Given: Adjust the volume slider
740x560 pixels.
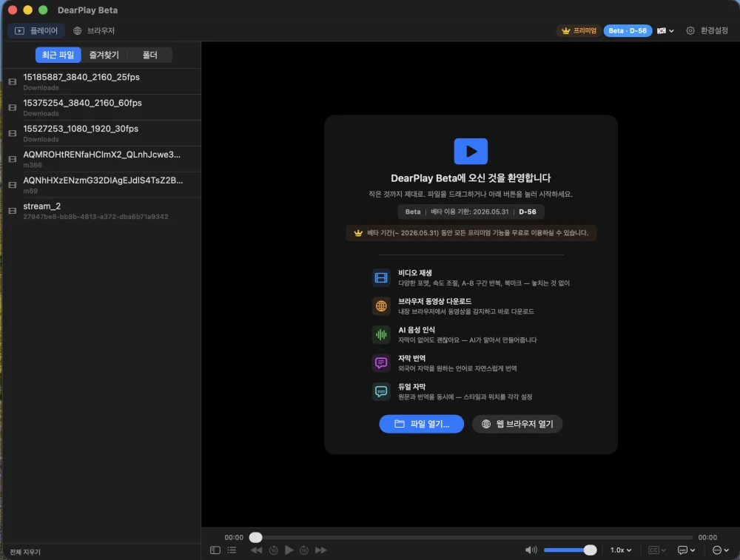Looking at the screenshot, I should coord(570,550).
